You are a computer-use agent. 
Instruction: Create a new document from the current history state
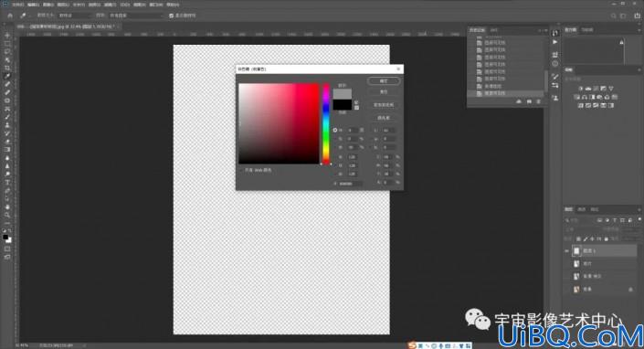[519, 101]
